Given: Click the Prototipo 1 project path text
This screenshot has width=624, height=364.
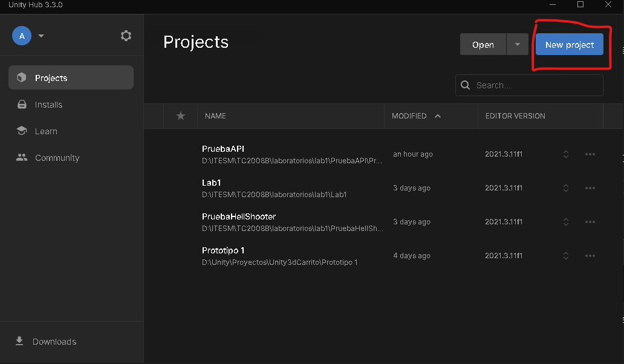Looking at the screenshot, I should point(280,262).
